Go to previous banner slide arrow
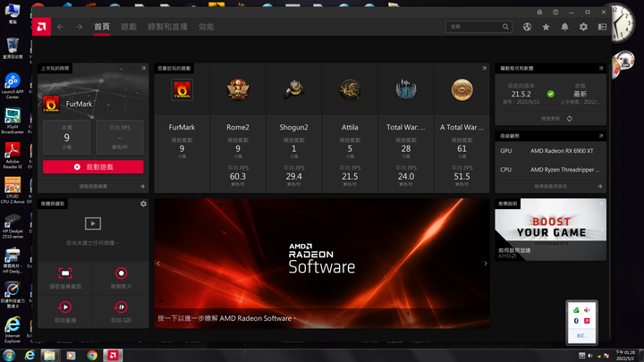This screenshot has width=644, height=362. click(158, 264)
